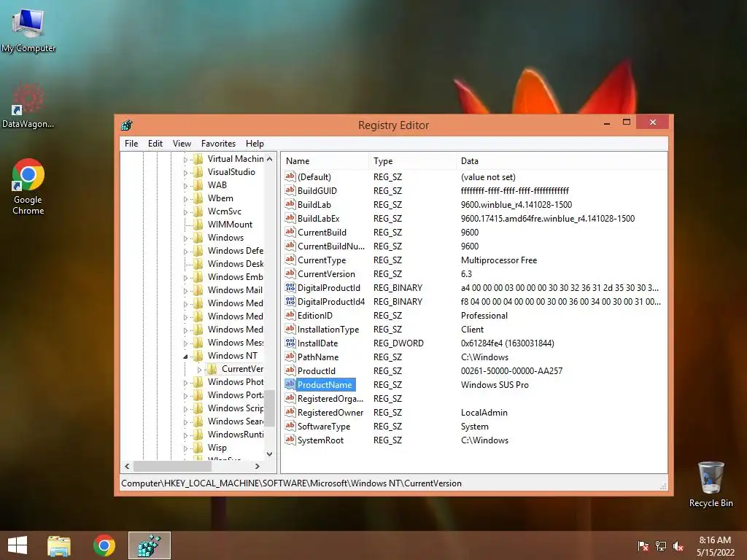Screen dimensions: 747x560
Task: Click the InstallDate DWORD value icon
Action: [290, 343]
